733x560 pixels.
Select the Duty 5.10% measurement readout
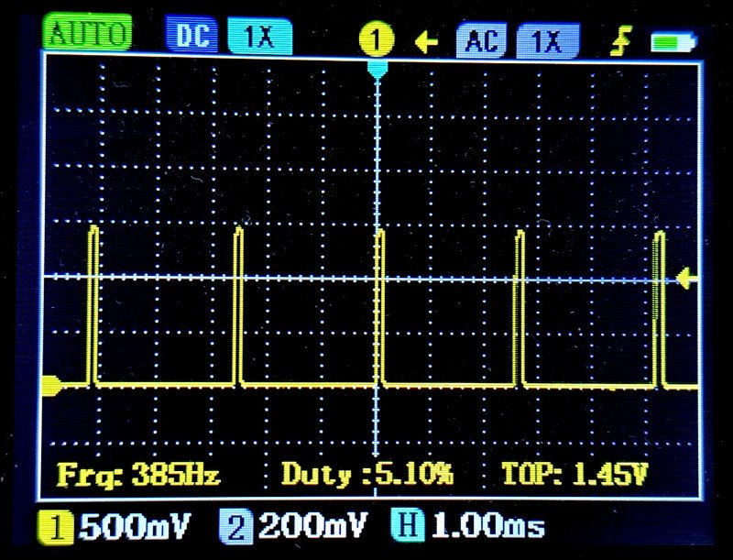(x=366, y=475)
